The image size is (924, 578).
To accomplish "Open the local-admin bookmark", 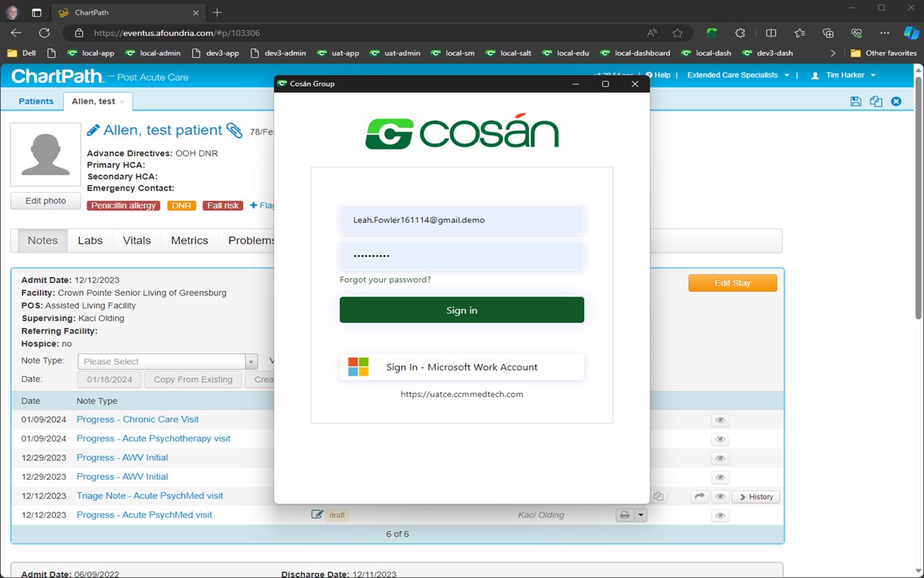I will point(153,53).
